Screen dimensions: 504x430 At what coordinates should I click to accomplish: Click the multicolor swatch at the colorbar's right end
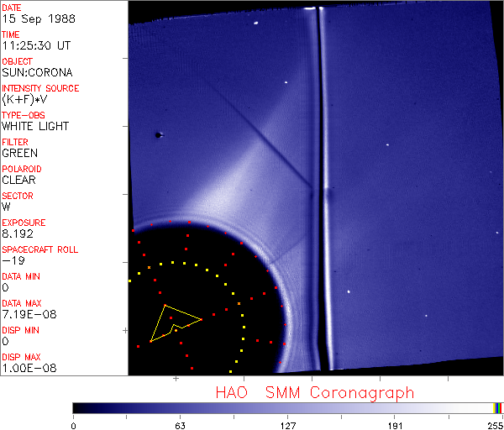point(498,407)
